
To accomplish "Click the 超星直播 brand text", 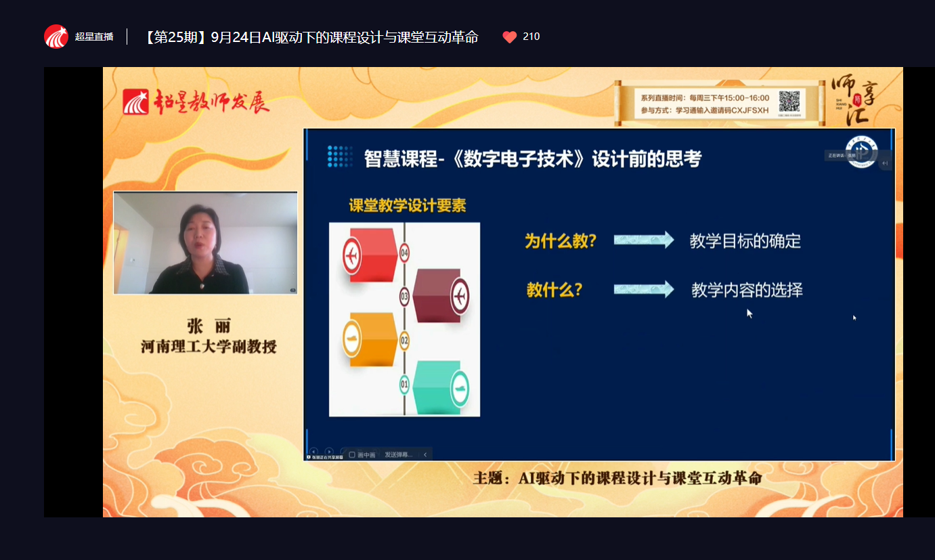I will coord(94,37).
